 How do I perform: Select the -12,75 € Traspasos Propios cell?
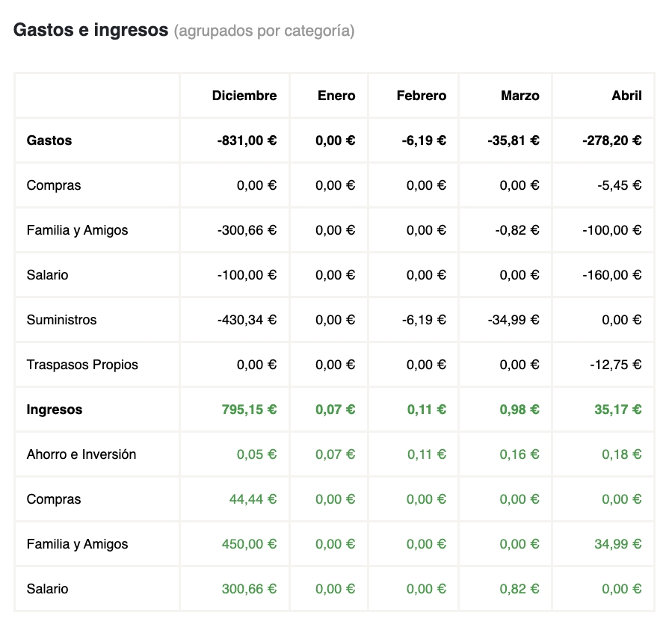click(615, 365)
